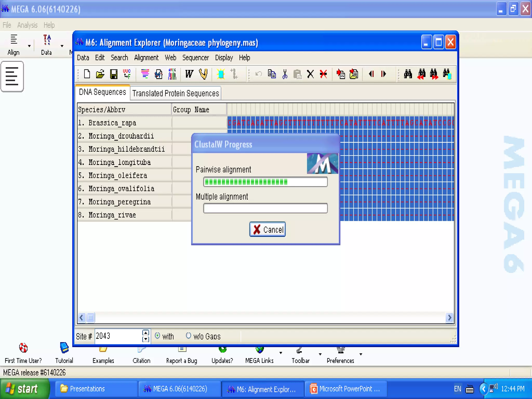Click the UUC translate codon icon

127,74
